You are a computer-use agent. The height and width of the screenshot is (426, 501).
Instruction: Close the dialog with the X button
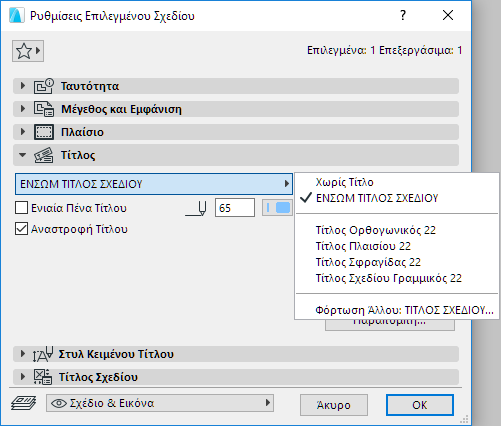coord(448,15)
